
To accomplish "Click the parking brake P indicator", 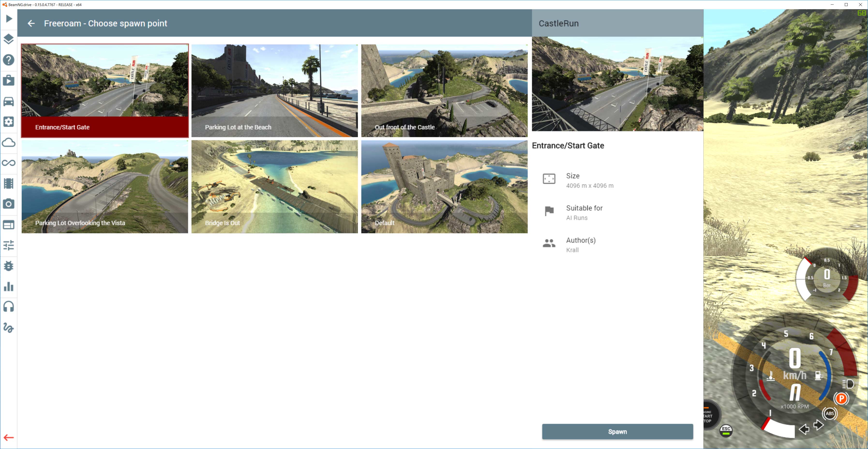I will pos(841,398).
